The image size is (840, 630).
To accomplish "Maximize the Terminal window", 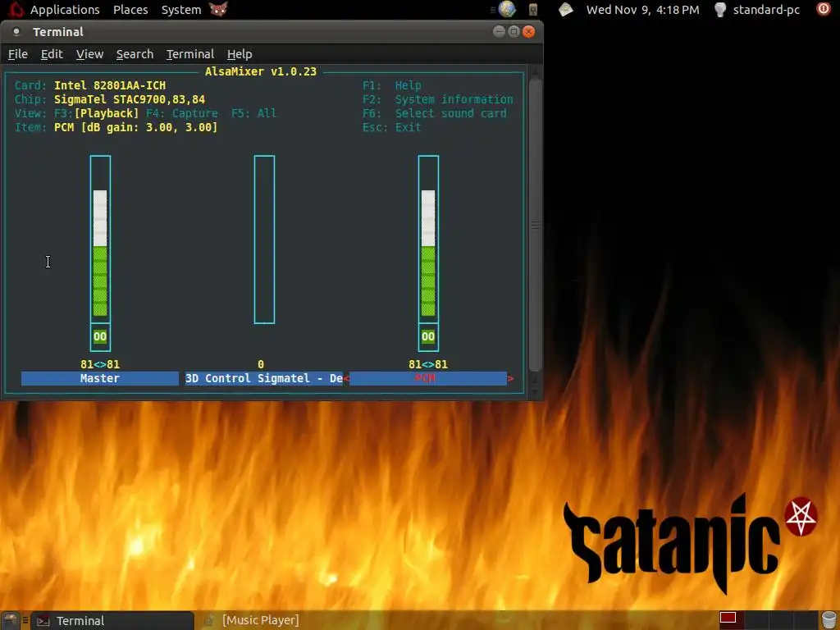I will click(514, 31).
